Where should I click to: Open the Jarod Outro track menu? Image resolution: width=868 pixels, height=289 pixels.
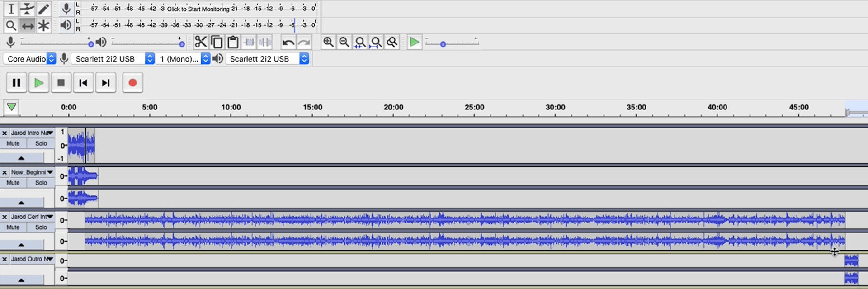[x=49, y=259]
